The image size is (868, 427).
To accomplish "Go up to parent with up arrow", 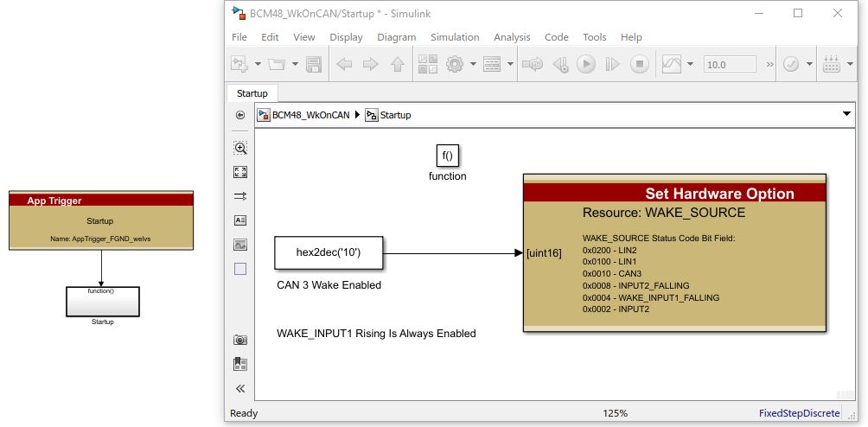I will [x=397, y=64].
